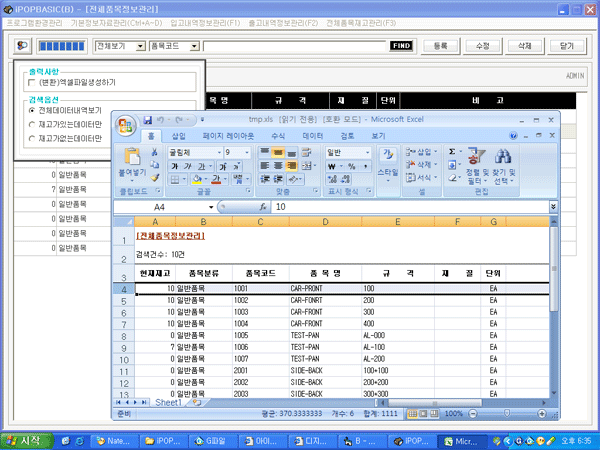Open the Excel Office button menu
600x450 pixels.
pyautogui.click(x=125, y=126)
